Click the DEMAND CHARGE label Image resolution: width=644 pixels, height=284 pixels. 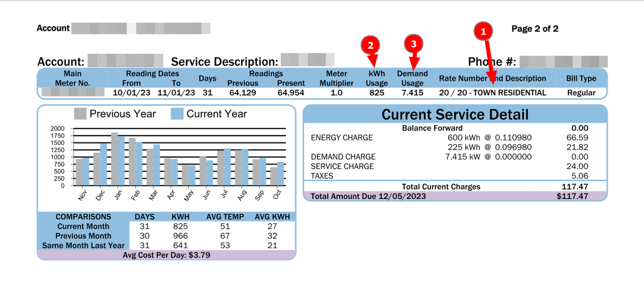(x=343, y=157)
